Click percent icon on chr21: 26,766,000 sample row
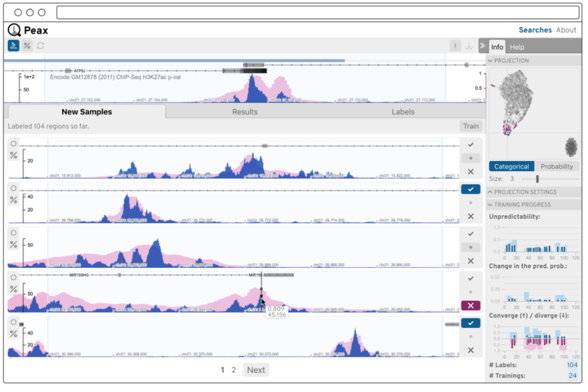The height and width of the screenshot is (392, 588). coord(14,200)
